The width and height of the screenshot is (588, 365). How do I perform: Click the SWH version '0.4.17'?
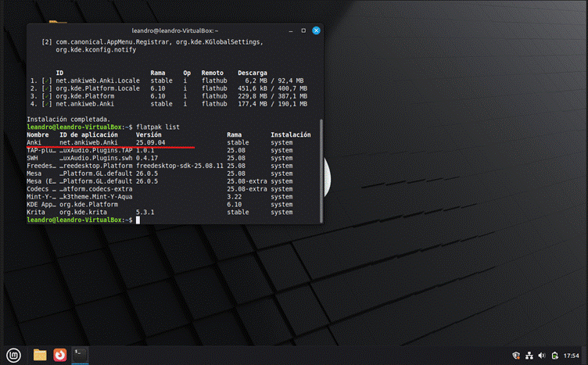click(x=147, y=158)
